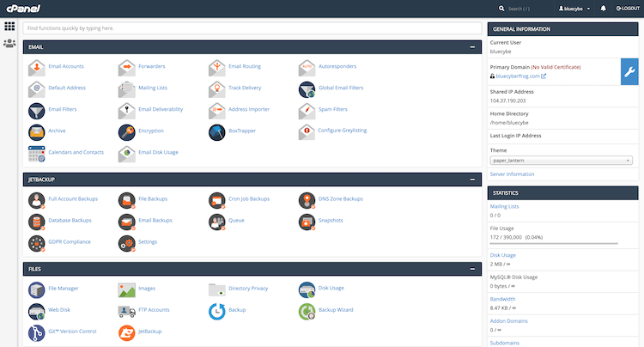Click the Global Email Filters icon
644x347 pixels.
click(307, 89)
